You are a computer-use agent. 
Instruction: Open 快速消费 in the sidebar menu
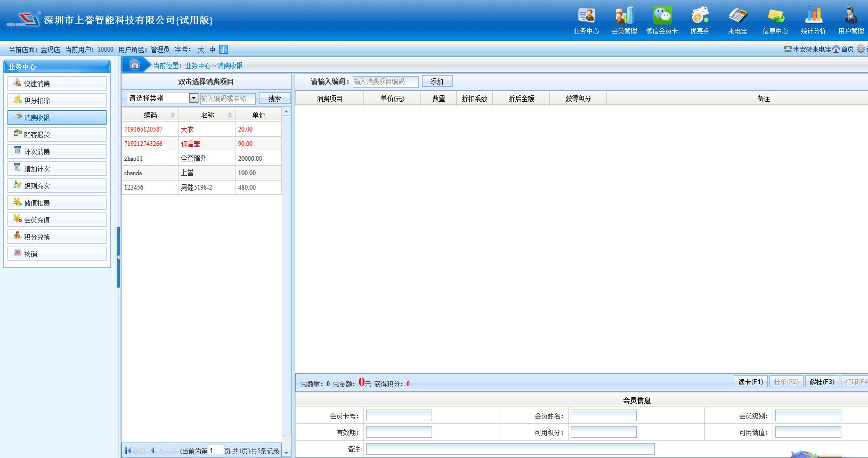[57, 84]
